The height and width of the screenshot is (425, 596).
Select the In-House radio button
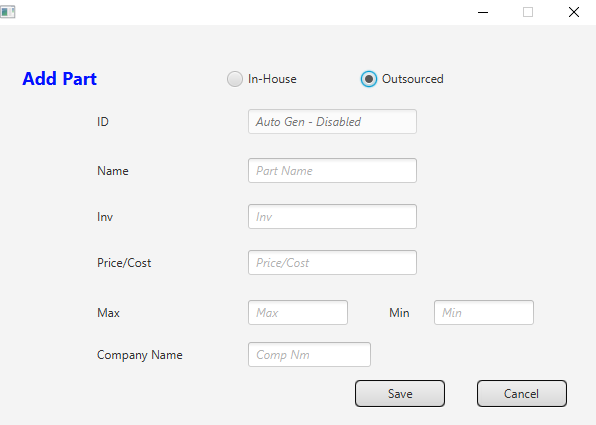click(x=235, y=79)
